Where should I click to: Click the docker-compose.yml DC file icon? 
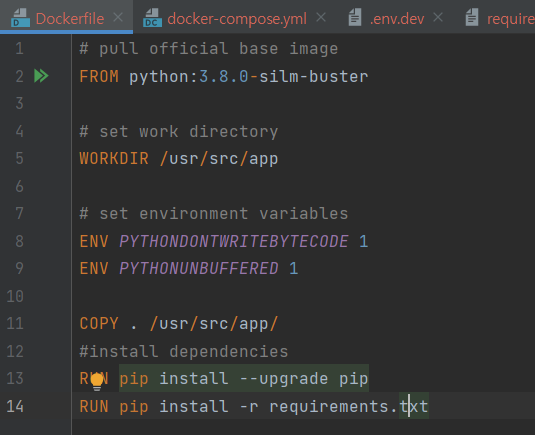[152, 18]
